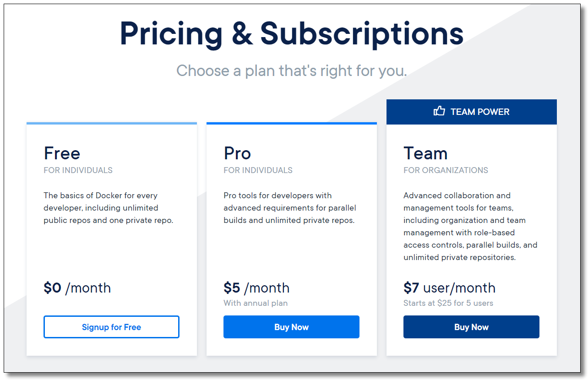Click FOR INDIVIDUALS under the Free heading
The image size is (588, 380).
pyautogui.click(x=78, y=170)
